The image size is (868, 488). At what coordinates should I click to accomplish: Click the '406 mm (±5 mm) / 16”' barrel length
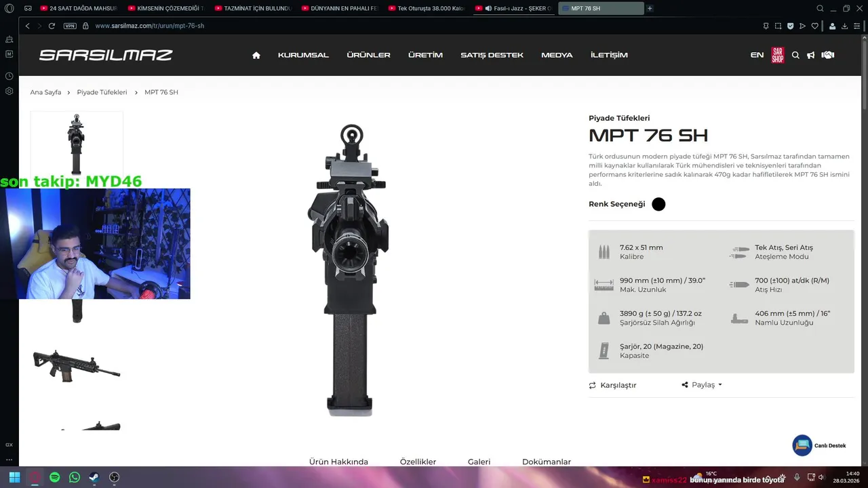point(792,314)
